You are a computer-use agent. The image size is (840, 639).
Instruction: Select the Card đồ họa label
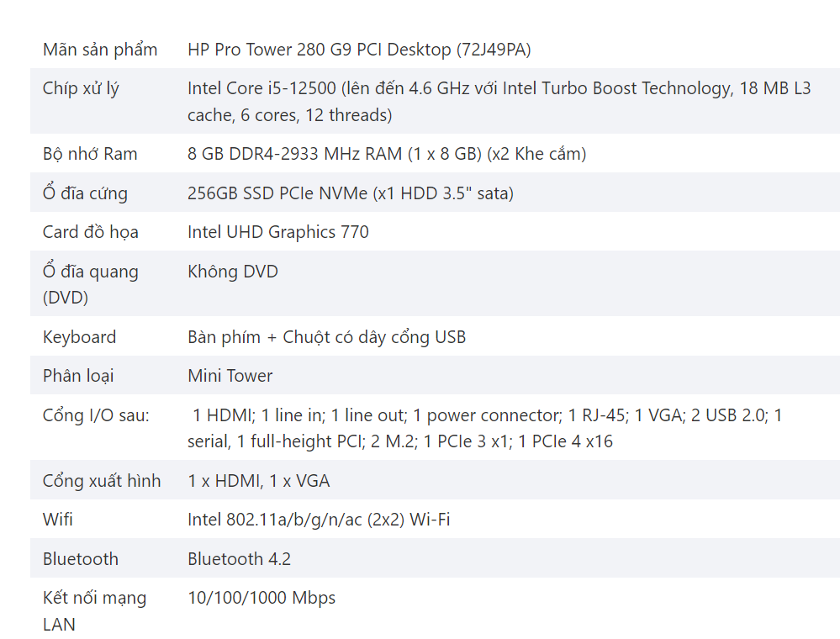pyautogui.click(x=91, y=232)
